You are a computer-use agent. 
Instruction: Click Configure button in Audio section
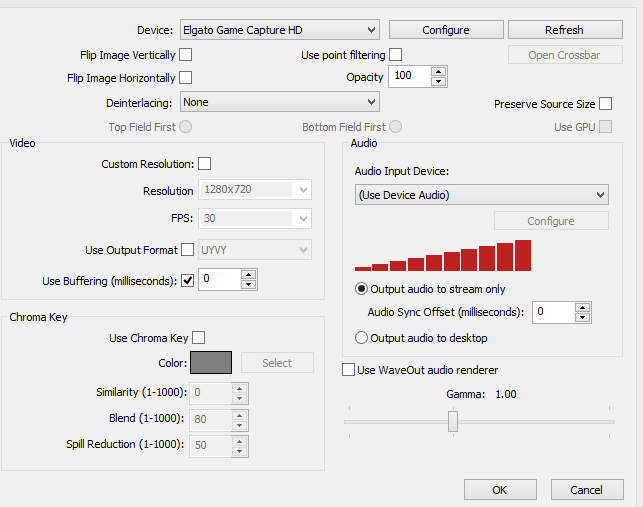(x=551, y=221)
